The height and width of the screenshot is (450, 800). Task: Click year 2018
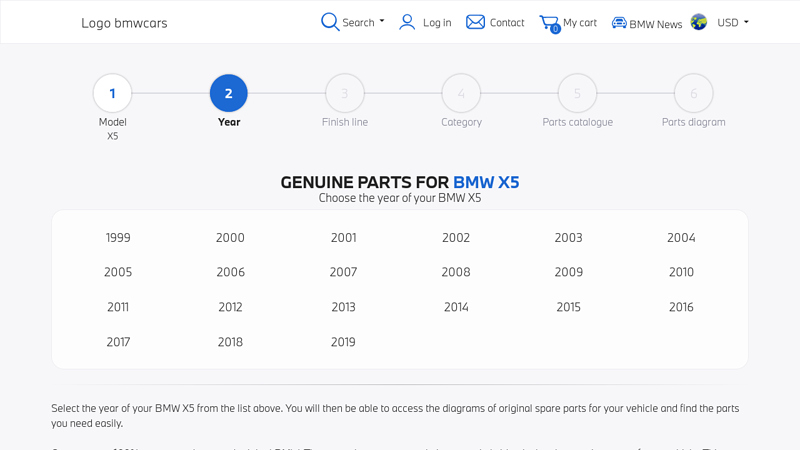click(x=230, y=342)
